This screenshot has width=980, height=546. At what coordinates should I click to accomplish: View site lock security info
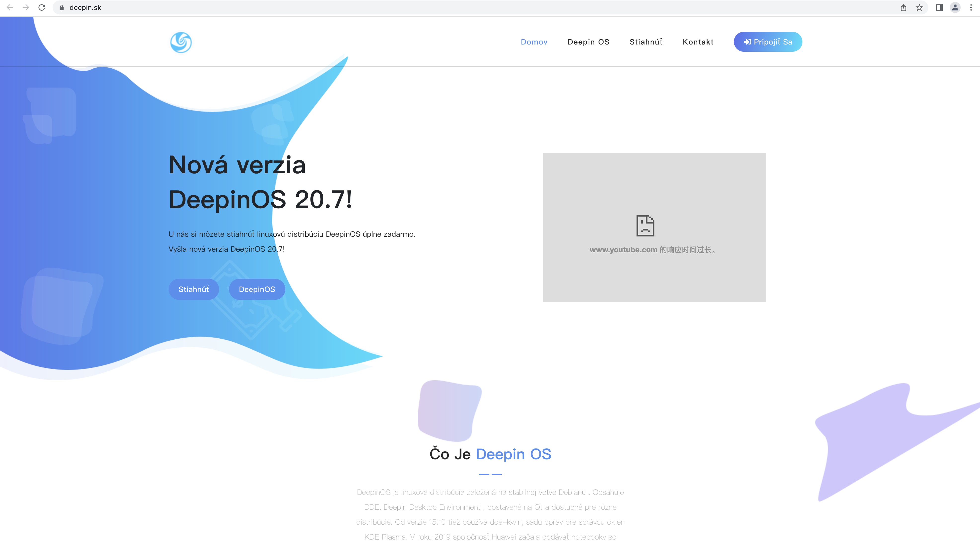(61, 8)
